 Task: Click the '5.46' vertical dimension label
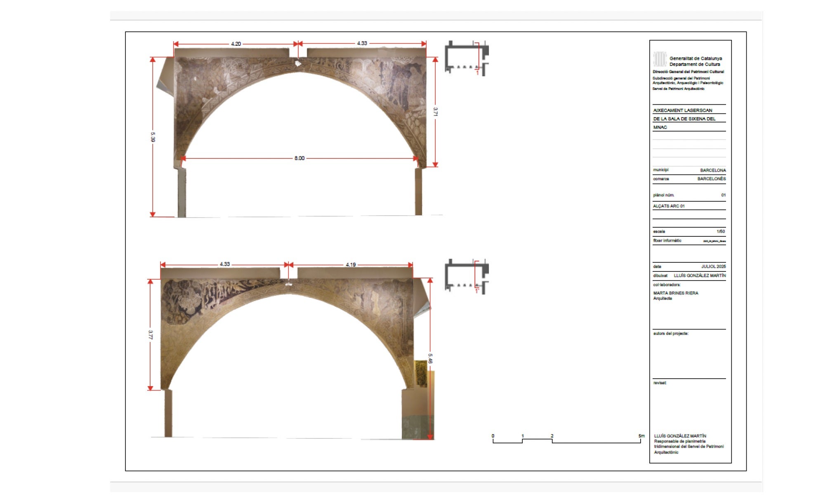[x=430, y=358]
